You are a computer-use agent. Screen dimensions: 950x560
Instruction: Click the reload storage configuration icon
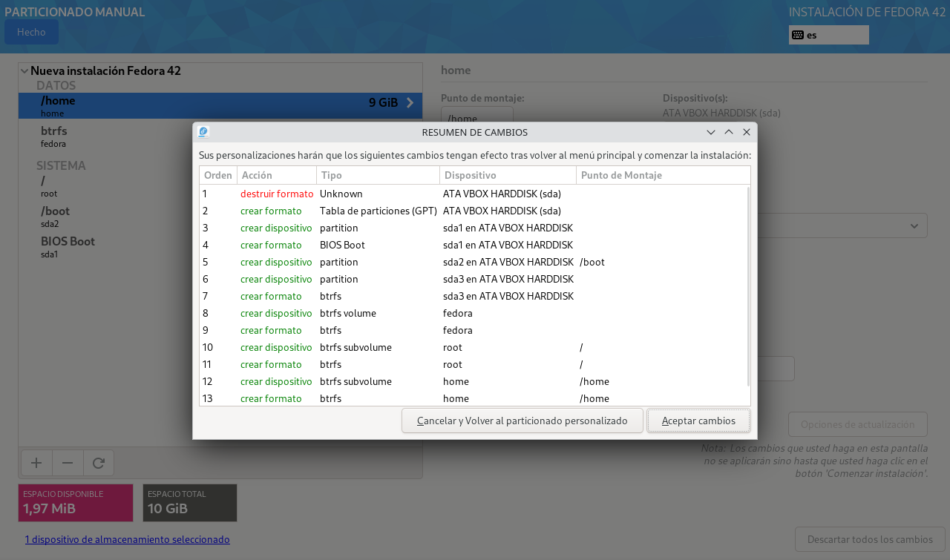98,463
